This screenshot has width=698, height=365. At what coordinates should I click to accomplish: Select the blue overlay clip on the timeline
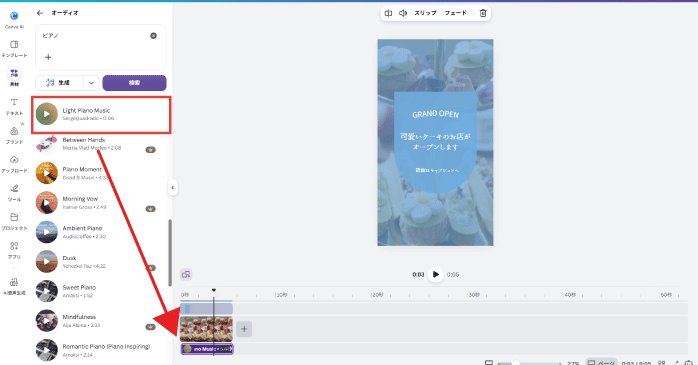coord(206,309)
